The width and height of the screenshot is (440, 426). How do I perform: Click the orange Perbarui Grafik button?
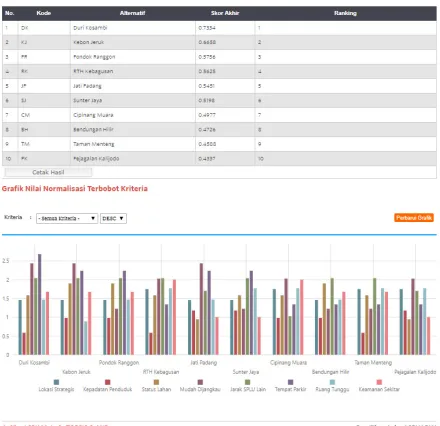(414, 218)
